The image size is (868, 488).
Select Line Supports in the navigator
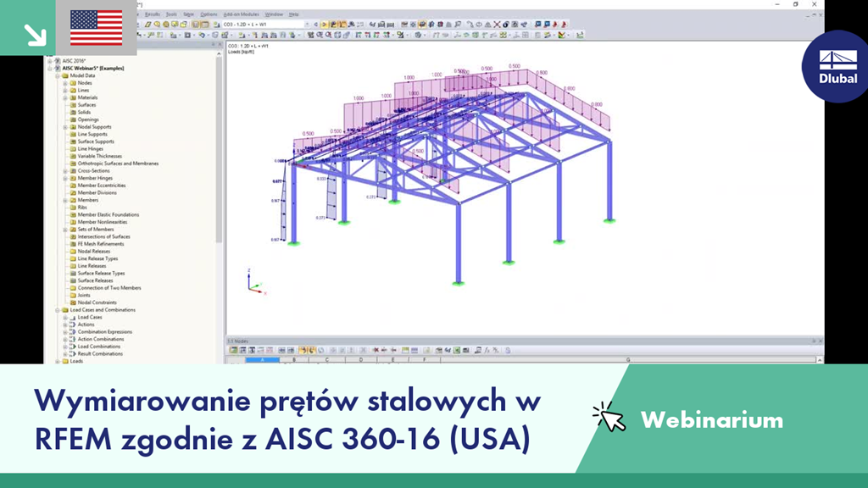pos(92,134)
